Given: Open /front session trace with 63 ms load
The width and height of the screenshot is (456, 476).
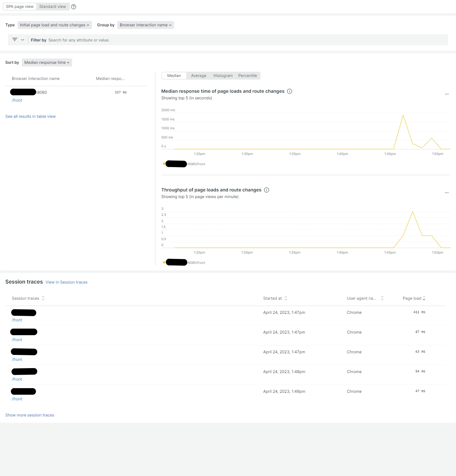Looking at the screenshot, I should tap(17, 360).
